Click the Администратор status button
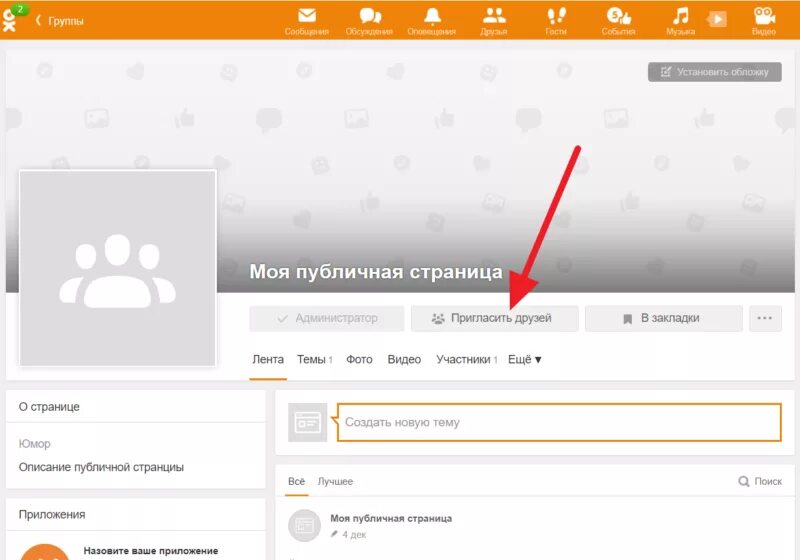The image size is (800, 560). [x=327, y=318]
